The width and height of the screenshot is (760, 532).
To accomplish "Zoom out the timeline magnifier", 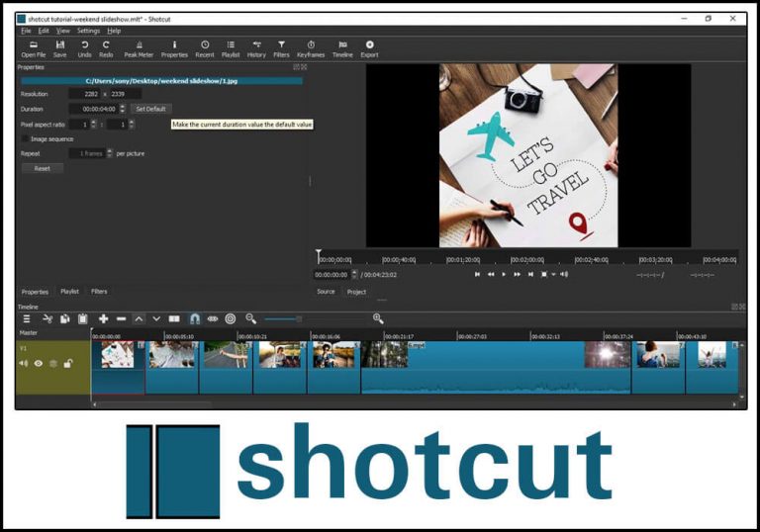I will (x=250, y=318).
